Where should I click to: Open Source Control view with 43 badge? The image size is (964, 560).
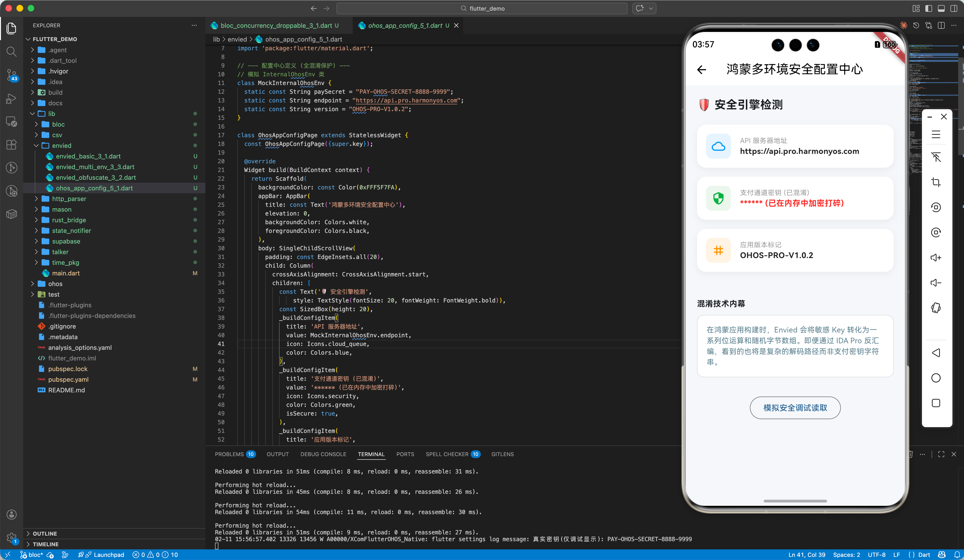click(x=12, y=75)
